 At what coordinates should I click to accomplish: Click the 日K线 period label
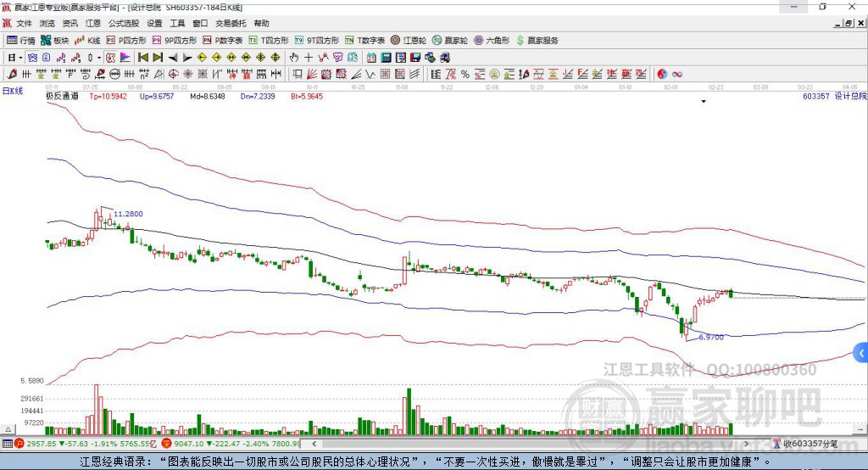13,92
